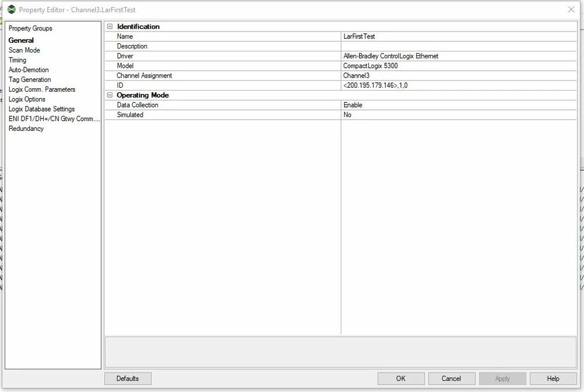Click the Description property label
The height and width of the screenshot is (392, 584).
click(132, 46)
